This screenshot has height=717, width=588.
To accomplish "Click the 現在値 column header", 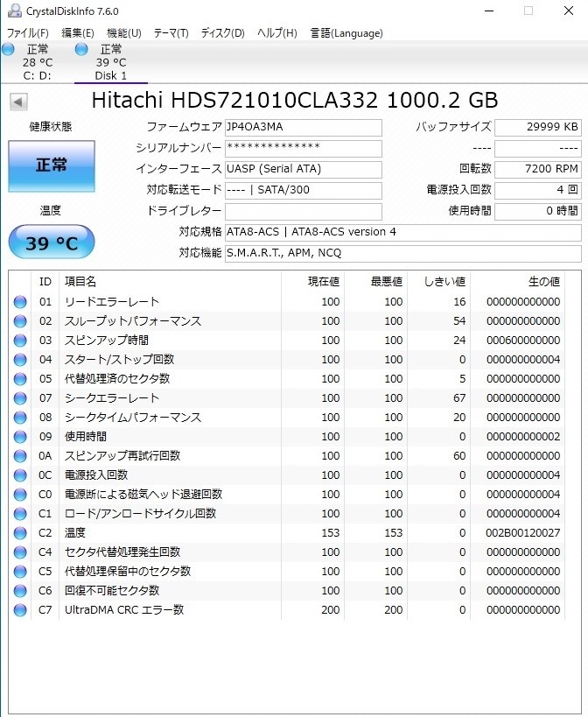I will (312, 282).
